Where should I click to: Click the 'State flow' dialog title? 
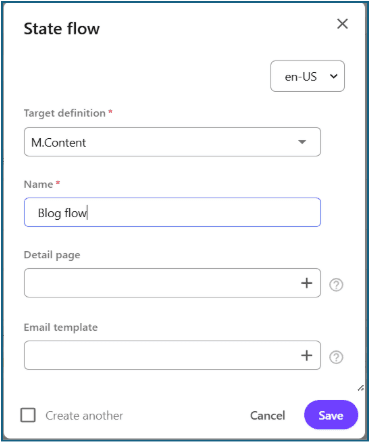coord(62,29)
